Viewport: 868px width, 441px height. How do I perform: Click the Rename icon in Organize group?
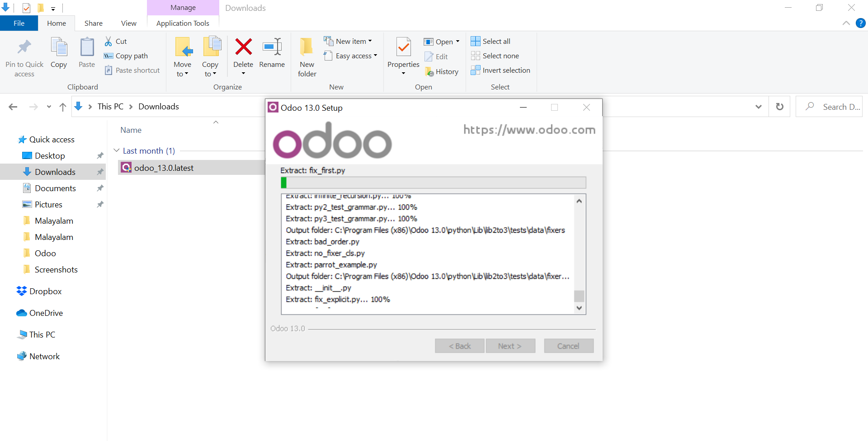[x=272, y=47]
